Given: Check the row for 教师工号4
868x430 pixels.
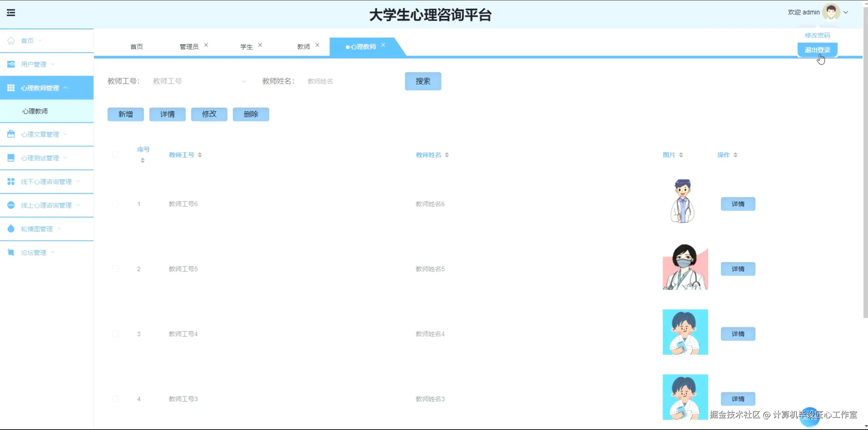Looking at the screenshot, I should click(115, 334).
